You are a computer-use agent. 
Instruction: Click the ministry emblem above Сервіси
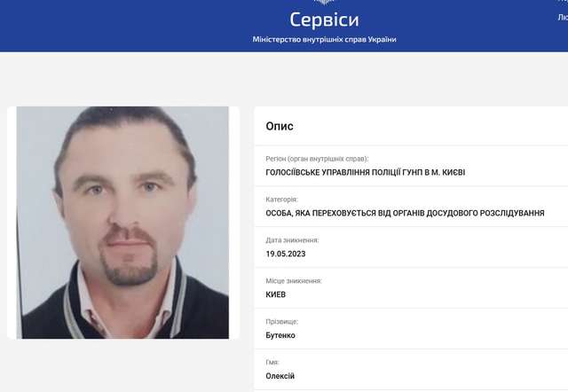324,2
